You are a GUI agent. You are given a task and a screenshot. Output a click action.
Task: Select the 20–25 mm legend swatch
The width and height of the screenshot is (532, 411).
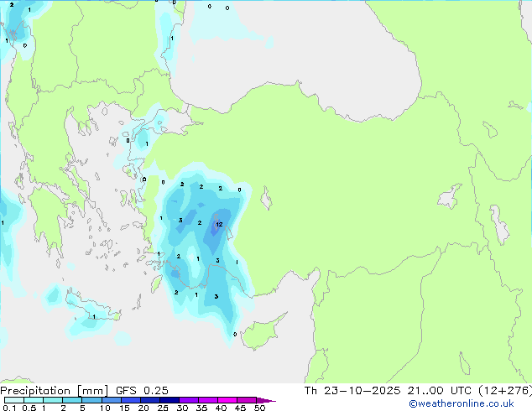(x=149, y=400)
